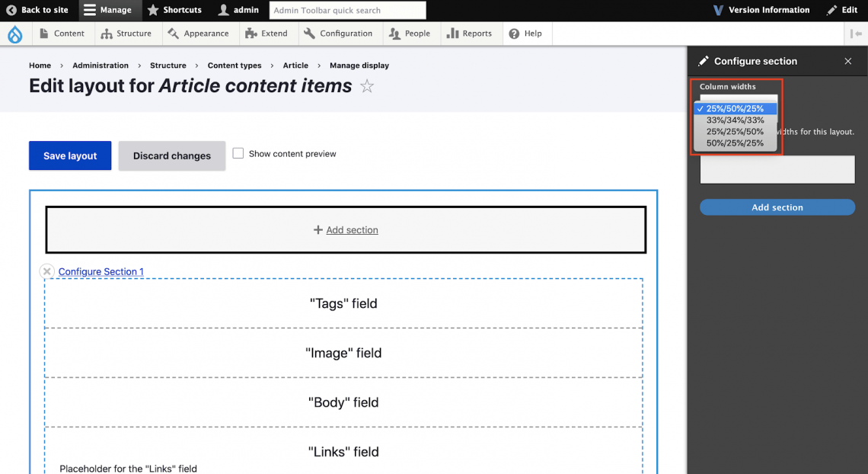Image resolution: width=868 pixels, height=474 pixels.
Task: Click the Drupal logo home icon
Action: click(15, 34)
